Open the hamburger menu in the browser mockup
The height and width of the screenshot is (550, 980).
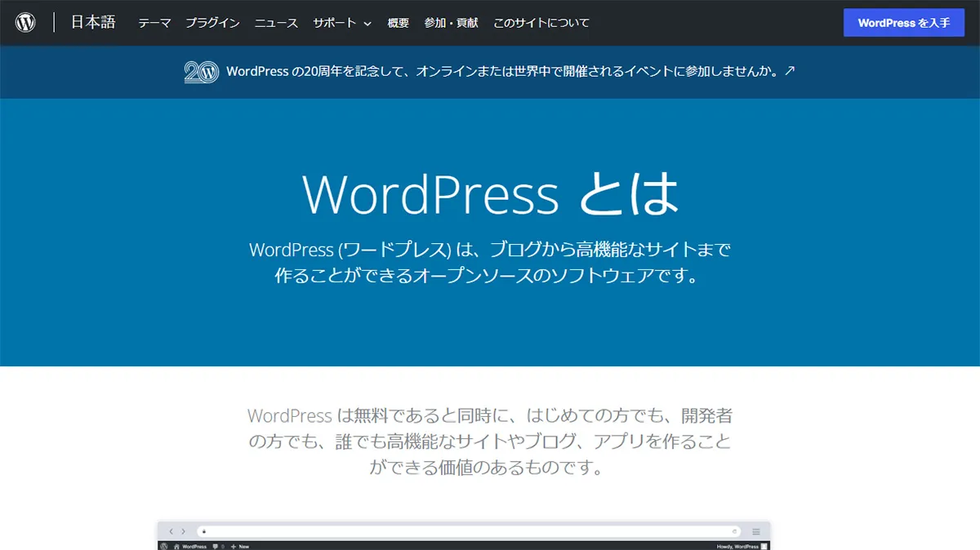coord(755,531)
